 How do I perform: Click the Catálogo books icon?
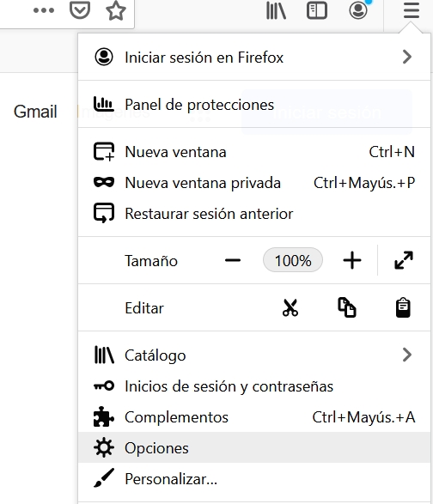click(104, 355)
